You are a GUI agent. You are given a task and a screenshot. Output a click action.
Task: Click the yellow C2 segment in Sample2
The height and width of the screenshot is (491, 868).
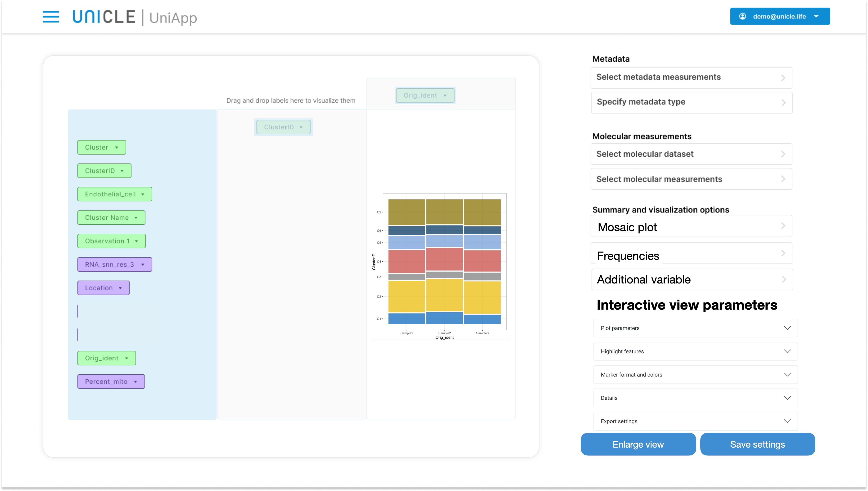click(x=444, y=295)
